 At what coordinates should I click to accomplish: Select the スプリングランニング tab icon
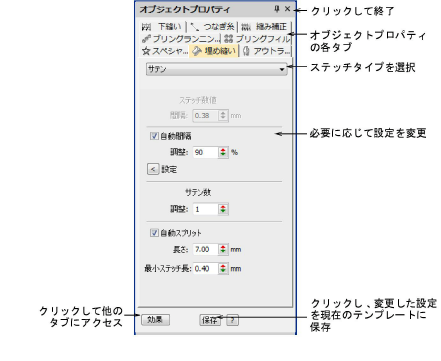point(146,39)
